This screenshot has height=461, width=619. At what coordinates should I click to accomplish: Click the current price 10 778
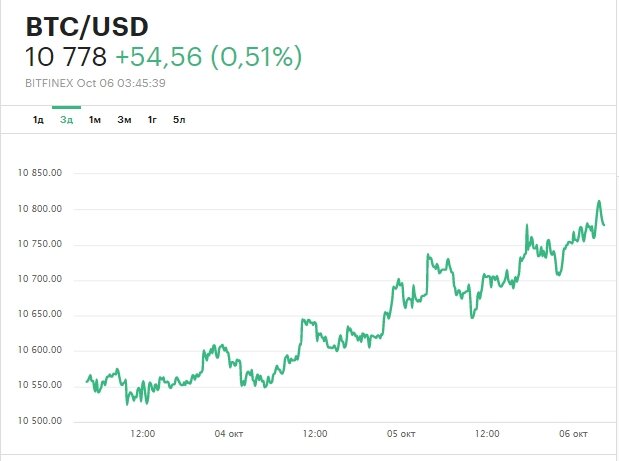(x=65, y=58)
